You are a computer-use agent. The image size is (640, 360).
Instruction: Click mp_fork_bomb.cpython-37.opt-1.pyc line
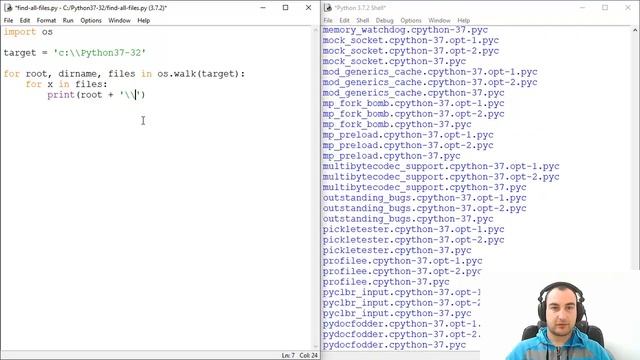[413, 103]
